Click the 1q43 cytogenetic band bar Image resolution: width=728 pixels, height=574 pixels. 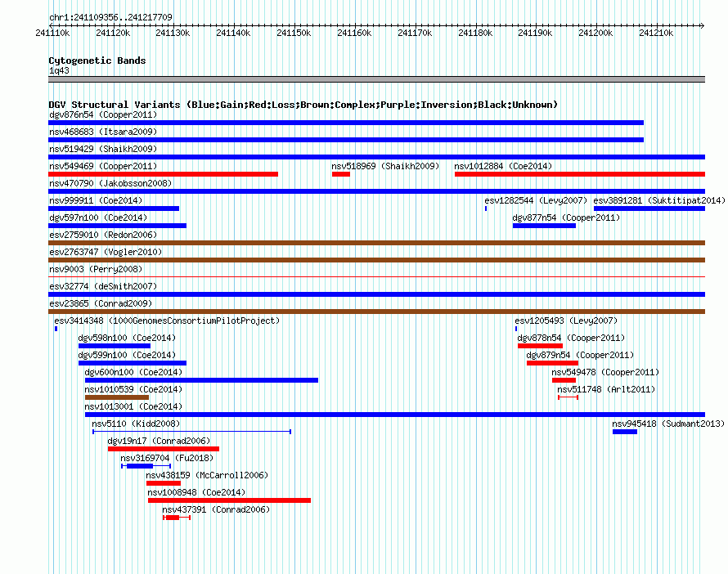(x=376, y=79)
